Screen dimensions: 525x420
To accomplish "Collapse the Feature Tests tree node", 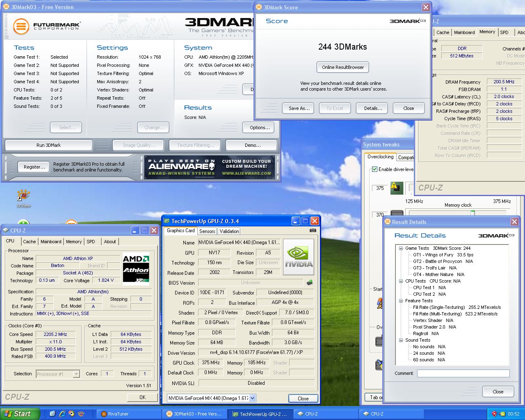I will [401, 301].
